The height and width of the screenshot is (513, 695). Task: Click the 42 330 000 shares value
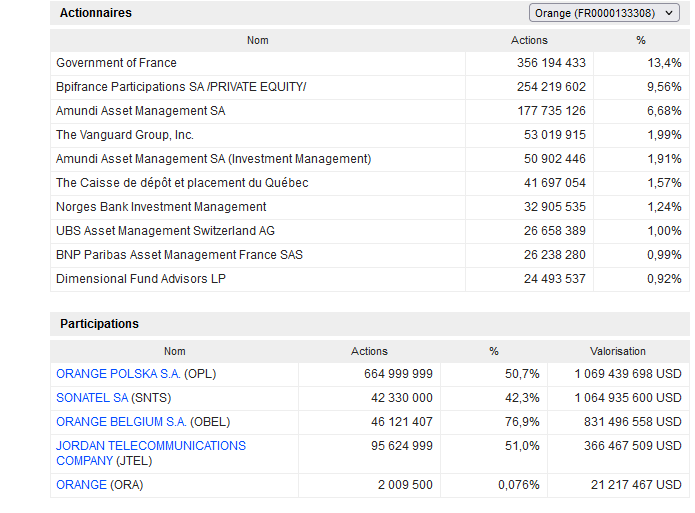[402, 398]
